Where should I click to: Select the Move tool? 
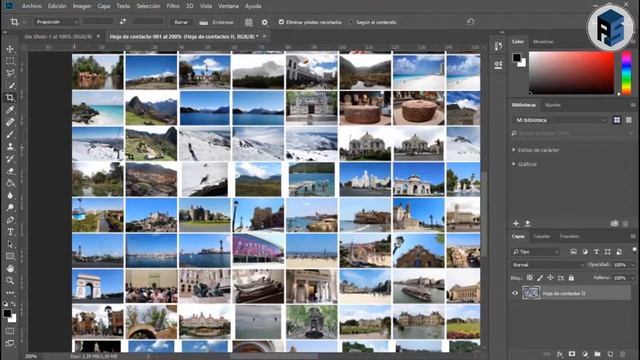point(10,49)
